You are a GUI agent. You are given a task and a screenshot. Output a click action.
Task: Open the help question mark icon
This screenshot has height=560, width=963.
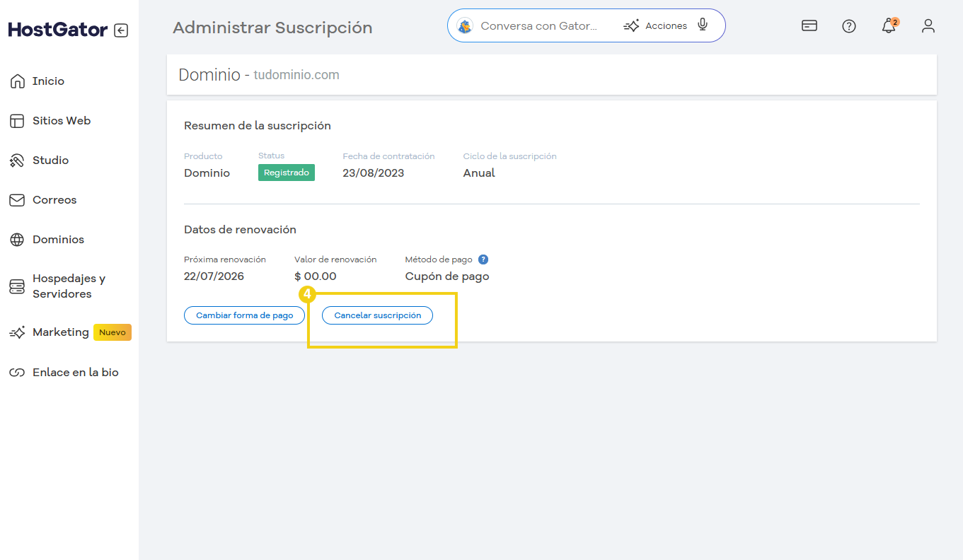pos(849,26)
